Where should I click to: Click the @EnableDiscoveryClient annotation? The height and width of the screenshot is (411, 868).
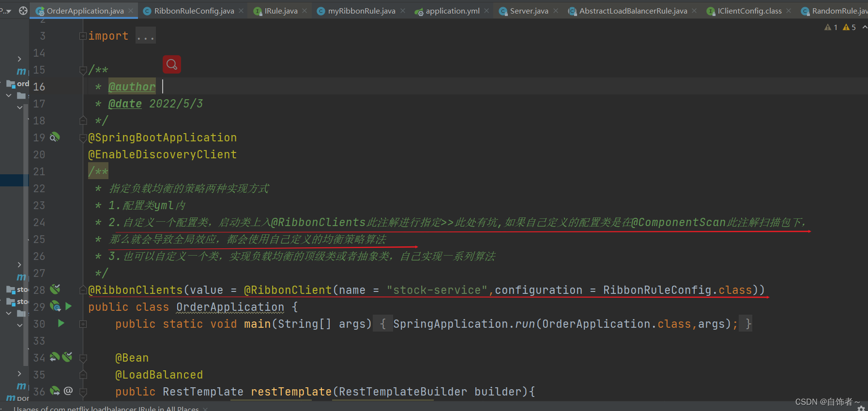[162, 154]
